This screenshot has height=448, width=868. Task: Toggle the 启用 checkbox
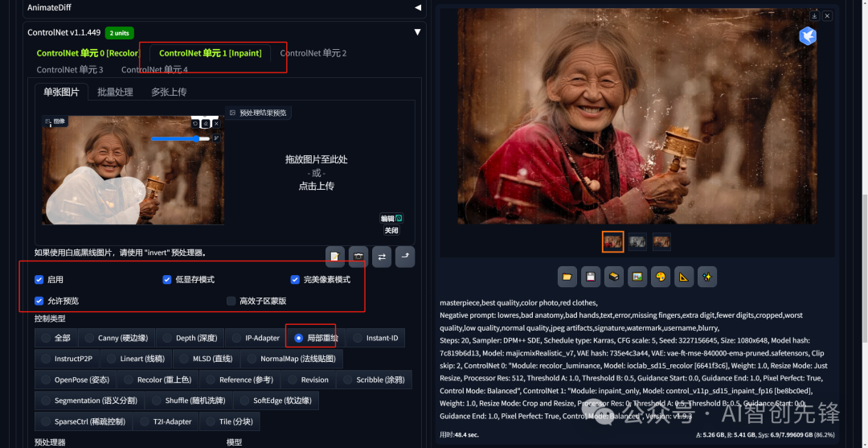(39, 280)
